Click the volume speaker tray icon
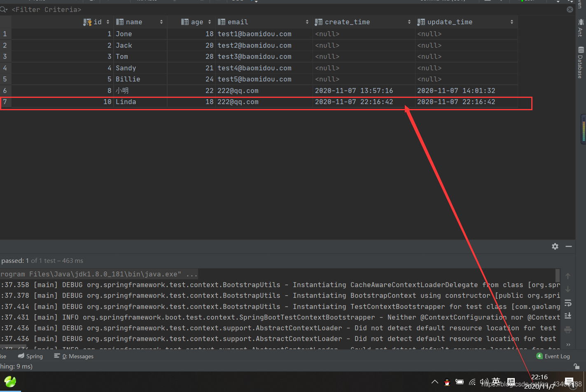Image resolution: width=586 pixels, height=392 pixels. 484,382
